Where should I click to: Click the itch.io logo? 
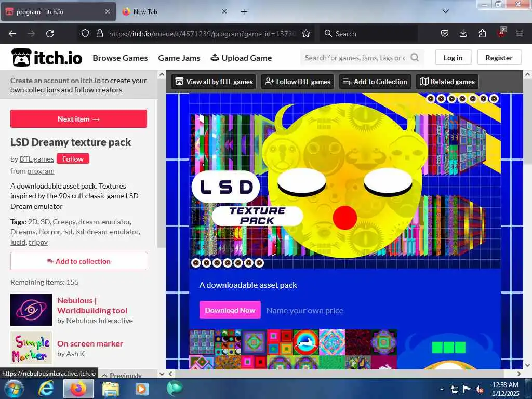pos(46,57)
